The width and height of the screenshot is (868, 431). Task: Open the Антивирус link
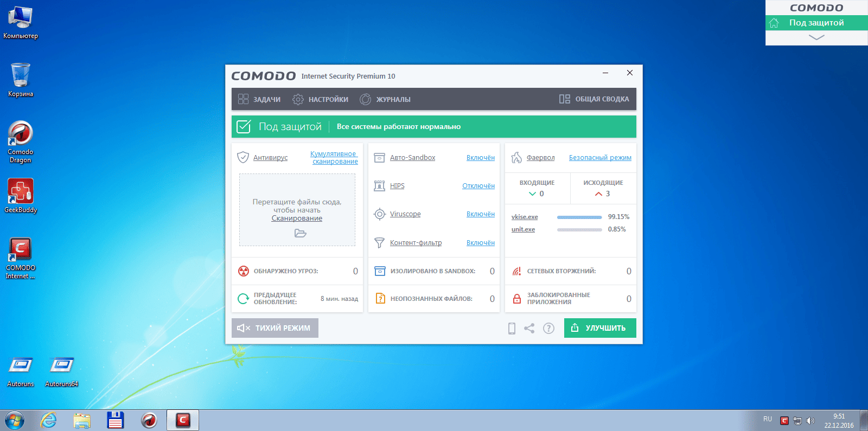pos(270,158)
